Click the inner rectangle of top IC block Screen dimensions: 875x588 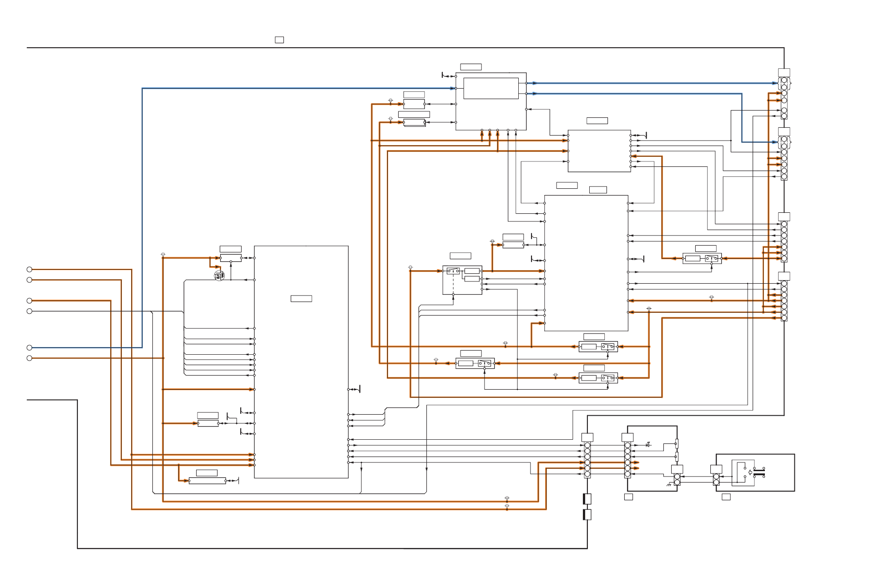pos(491,88)
